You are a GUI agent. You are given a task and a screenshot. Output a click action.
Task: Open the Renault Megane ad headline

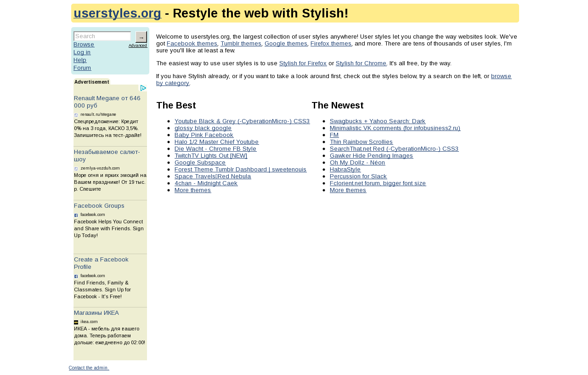(x=107, y=102)
